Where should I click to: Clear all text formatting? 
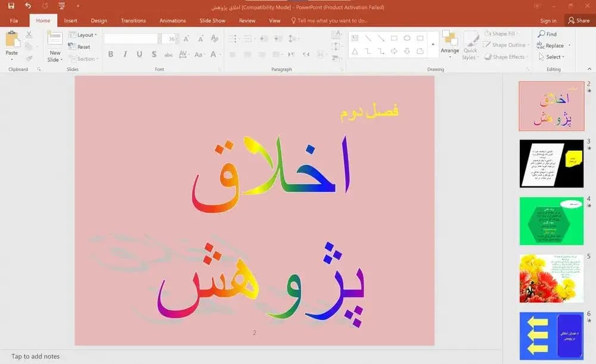click(x=215, y=39)
